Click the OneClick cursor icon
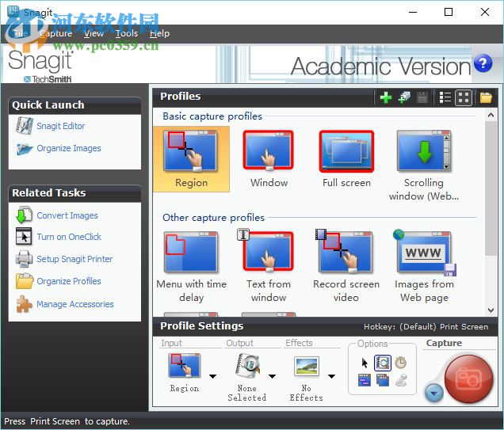 click(24, 236)
